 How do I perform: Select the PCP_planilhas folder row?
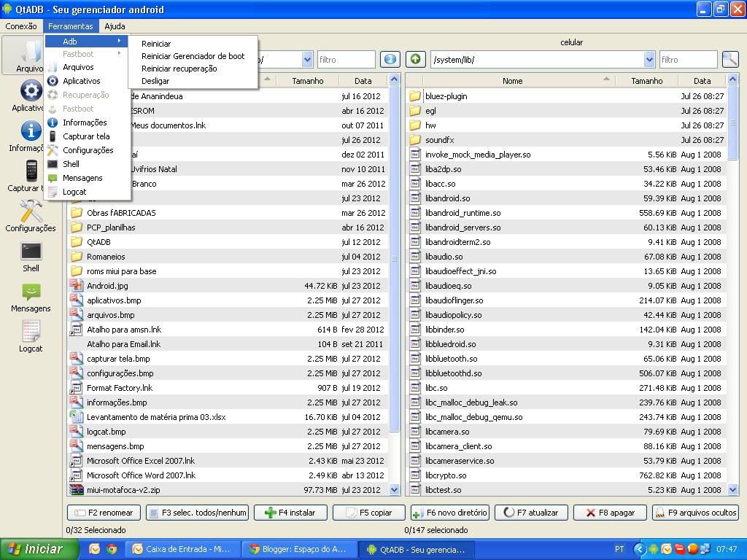coord(228,227)
